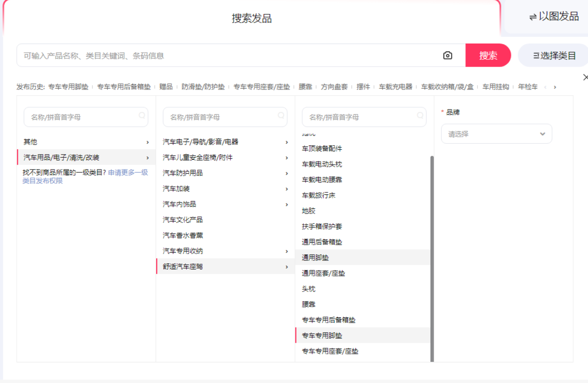Expand the 汽车防护用品 category
Image resolution: width=588 pixels, height=383 pixels.
point(226,173)
